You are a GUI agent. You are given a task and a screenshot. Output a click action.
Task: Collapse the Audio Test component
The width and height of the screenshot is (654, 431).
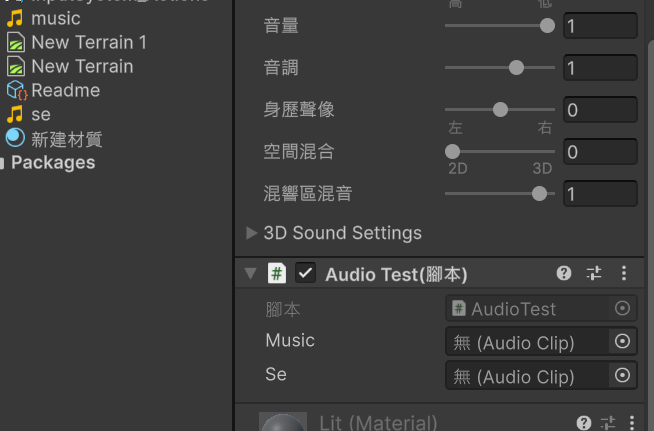pos(250,273)
